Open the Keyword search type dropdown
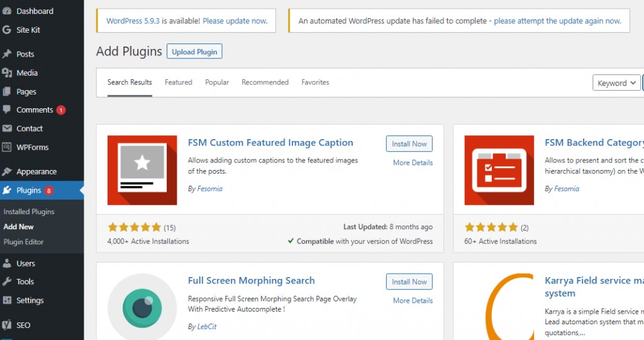Screen dimensions: 644x340 point(616,83)
